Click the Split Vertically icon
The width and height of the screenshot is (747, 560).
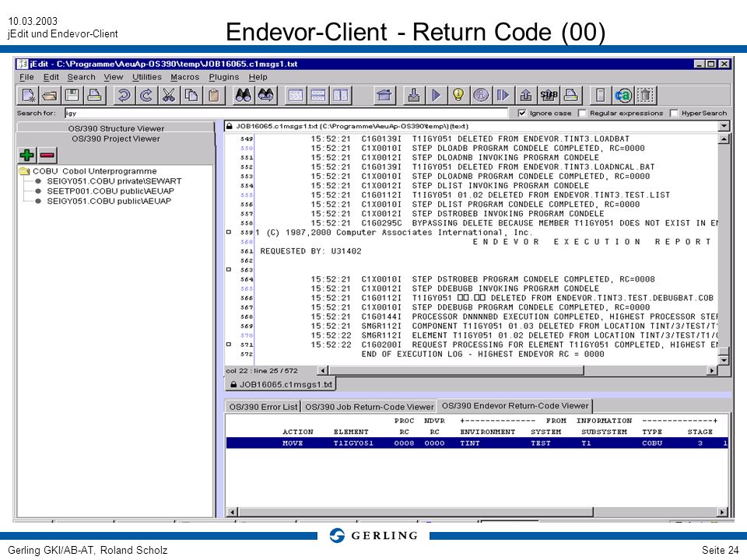pos(340,96)
